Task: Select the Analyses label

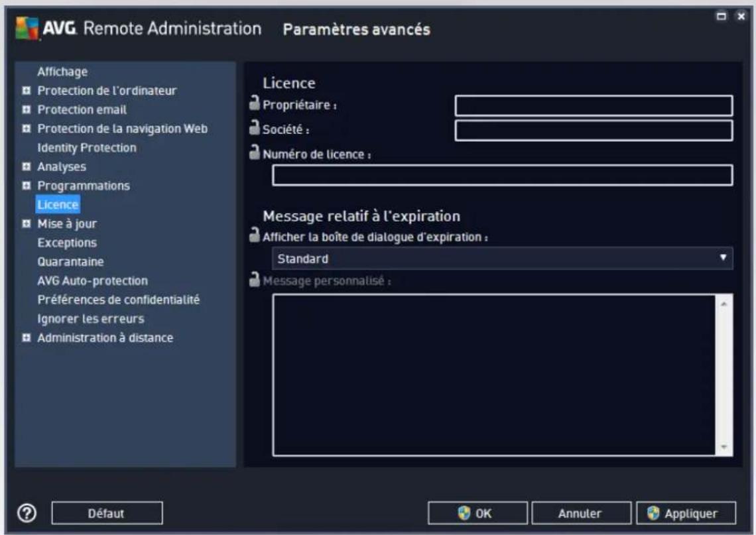Action: pyautogui.click(x=62, y=167)
